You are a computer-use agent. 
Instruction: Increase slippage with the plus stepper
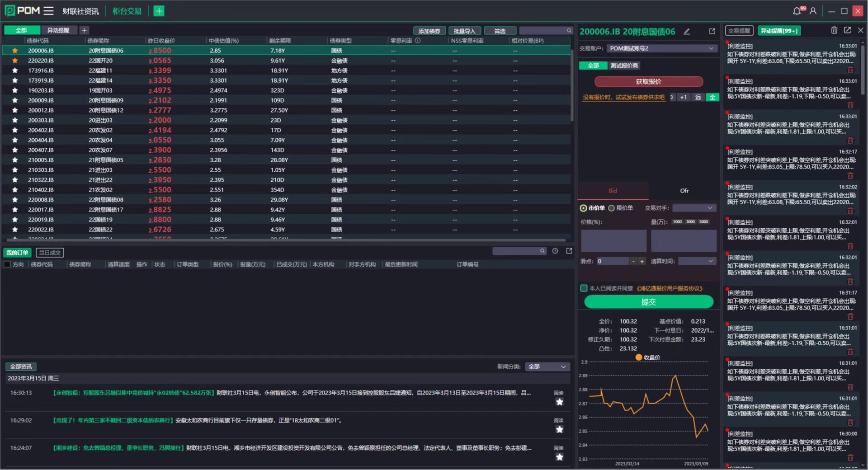click(642, 261)
